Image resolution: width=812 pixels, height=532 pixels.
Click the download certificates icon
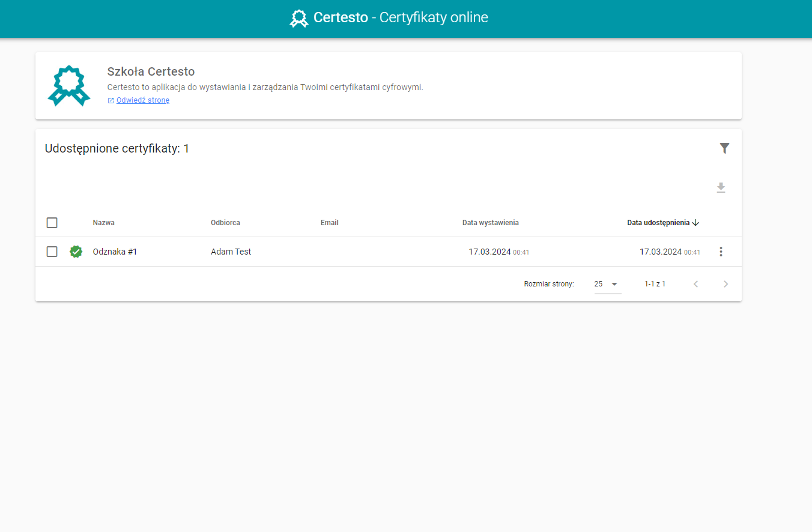[x=721, y=188]
